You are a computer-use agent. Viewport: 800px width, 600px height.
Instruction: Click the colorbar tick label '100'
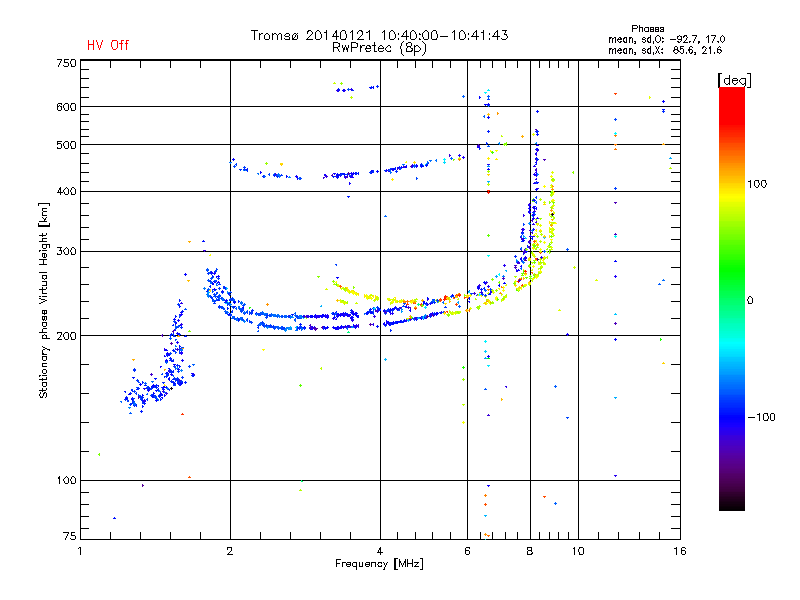pos(757,184)
